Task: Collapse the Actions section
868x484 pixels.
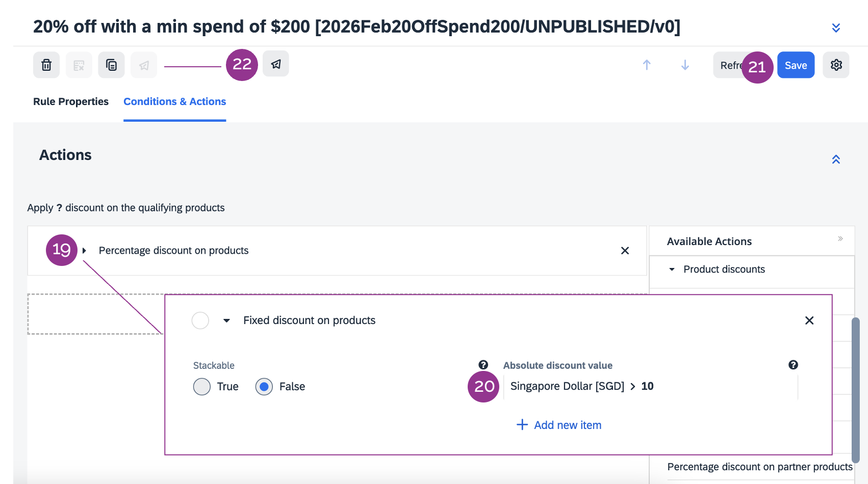Action: (836, 159)
